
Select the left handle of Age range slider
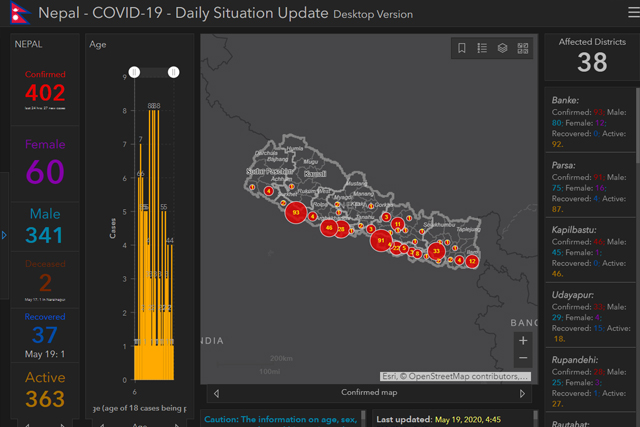(134, 72)
